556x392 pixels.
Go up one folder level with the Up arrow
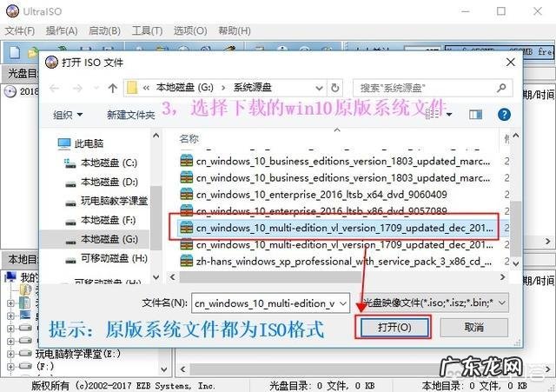tap(113, 88)
